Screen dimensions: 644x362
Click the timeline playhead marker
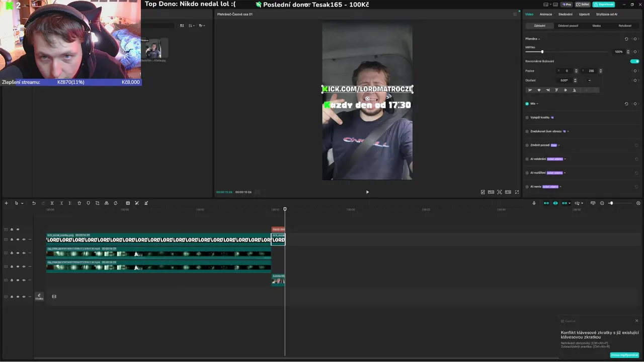click(285, 209)
